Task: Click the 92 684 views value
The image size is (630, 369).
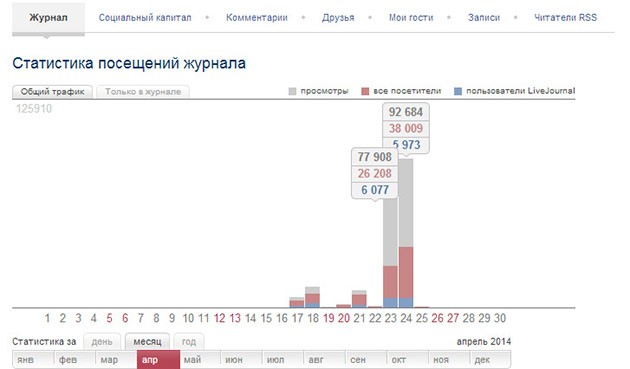Action: [405, 112]
